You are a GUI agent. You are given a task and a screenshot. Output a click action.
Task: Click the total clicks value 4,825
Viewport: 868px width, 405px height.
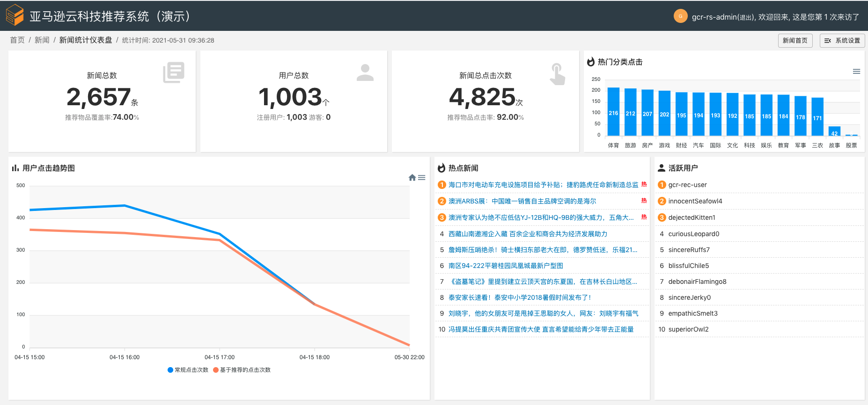pos(482,97)
